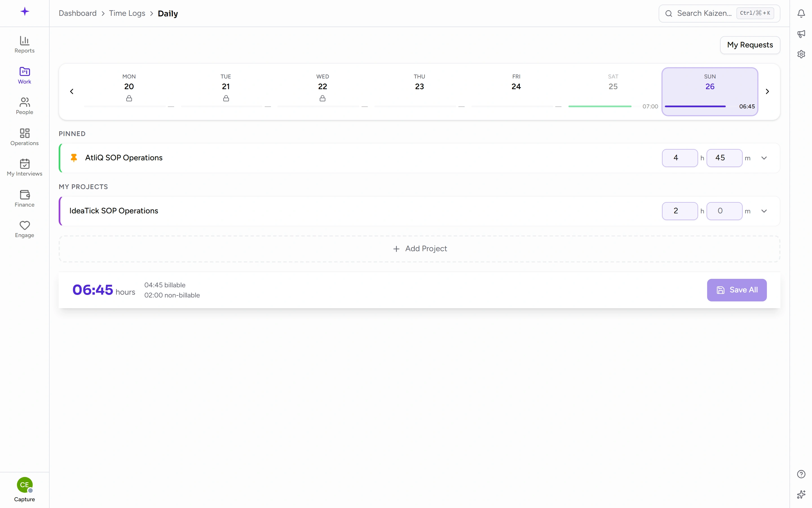This screenshot has width=812, height=508.
Task: Click the lock icon under Monday 20
Action: tap(129, 98)
